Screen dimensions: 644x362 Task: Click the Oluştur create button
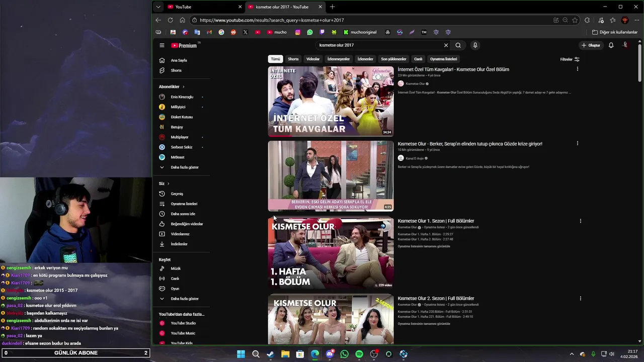click(x=591, y=45)
